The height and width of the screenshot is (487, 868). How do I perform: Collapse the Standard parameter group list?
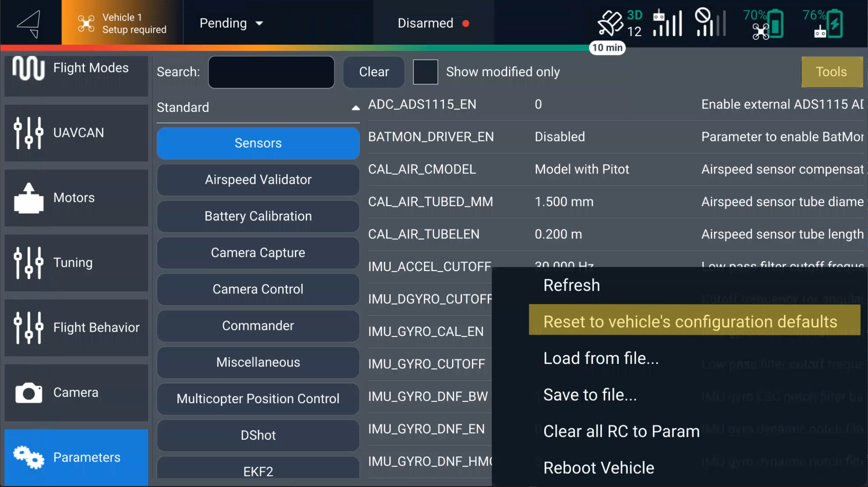tap(355, 108)
